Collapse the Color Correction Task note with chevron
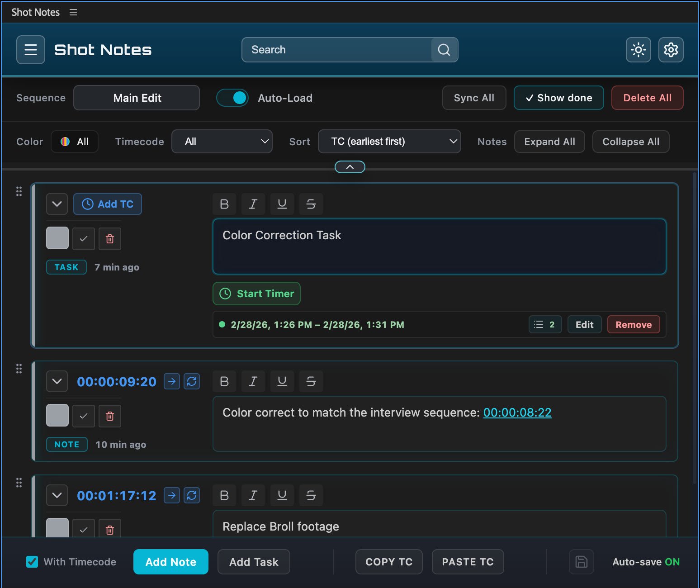 click(x=57, y=204)
